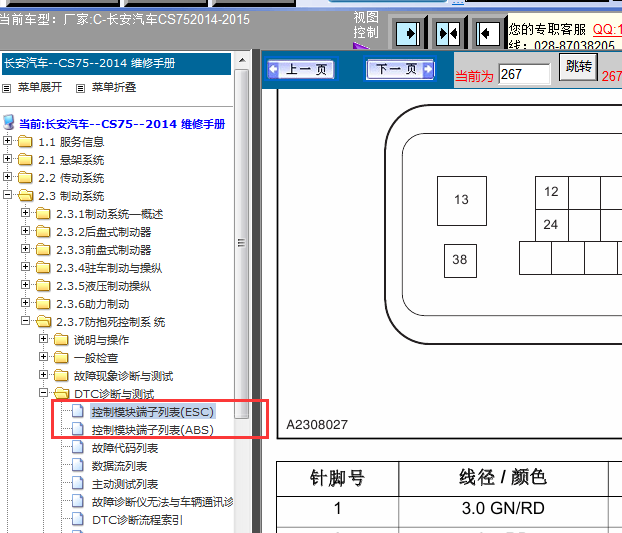
Task: Open 控制模块端子列表(ESC) page
Action: [x=153, y=412]
